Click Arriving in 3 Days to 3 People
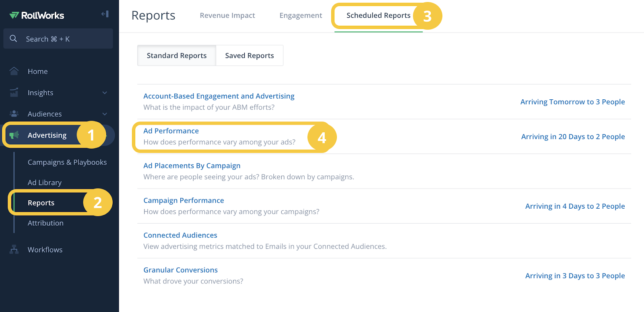Screen dimensions: 644x312 (x=575, y=276)
